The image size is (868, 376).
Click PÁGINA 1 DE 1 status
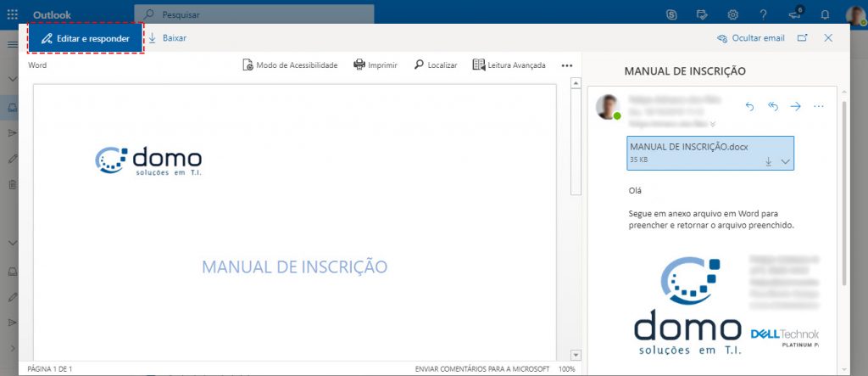coord(50,369)
